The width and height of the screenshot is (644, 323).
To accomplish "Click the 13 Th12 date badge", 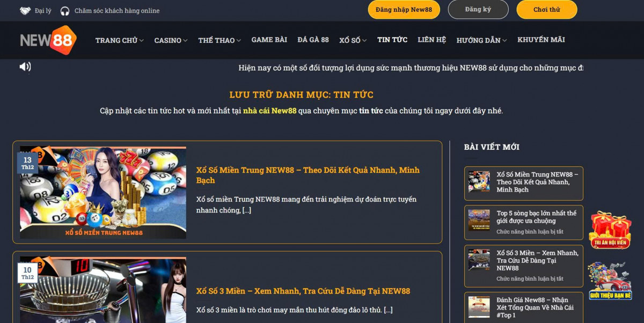I will 27,163.
